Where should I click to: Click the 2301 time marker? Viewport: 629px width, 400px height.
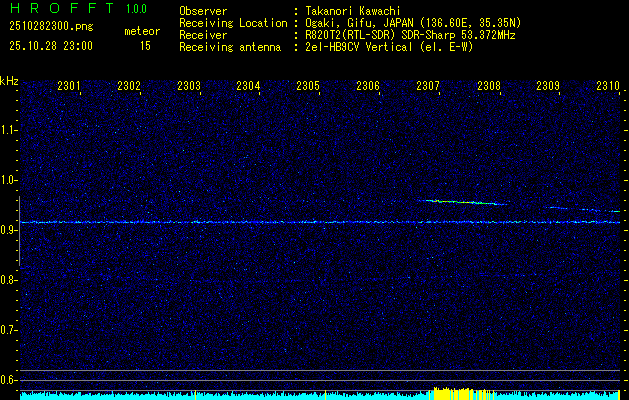(69, 87)
